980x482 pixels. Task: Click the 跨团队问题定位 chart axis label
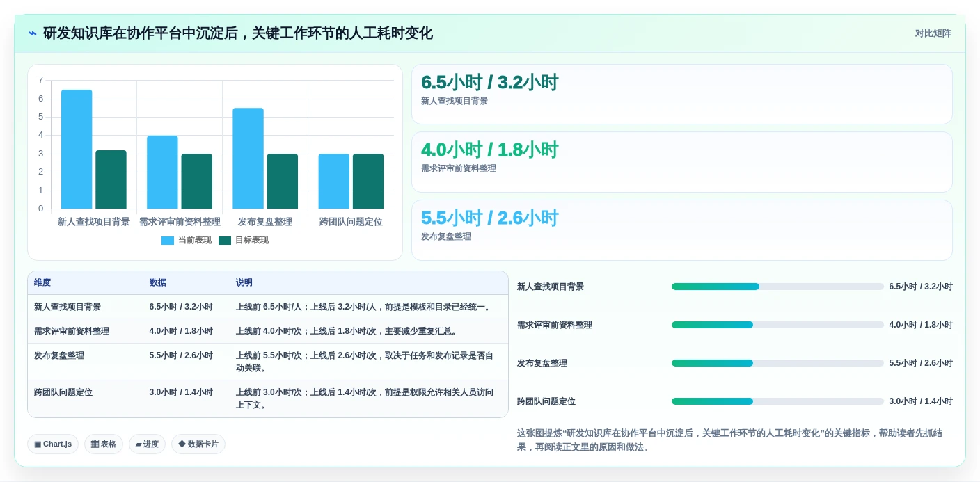pyautogui.click(x=351, y=222)
